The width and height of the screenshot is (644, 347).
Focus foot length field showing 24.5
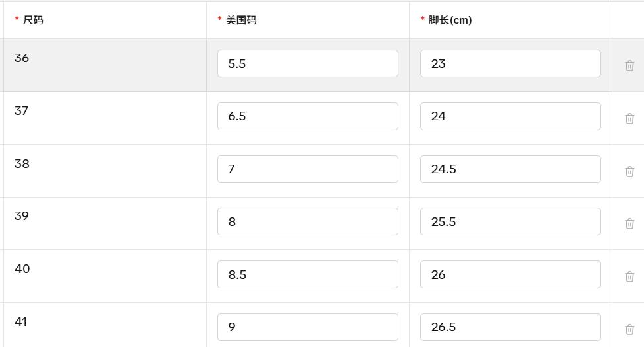point(510,169)
